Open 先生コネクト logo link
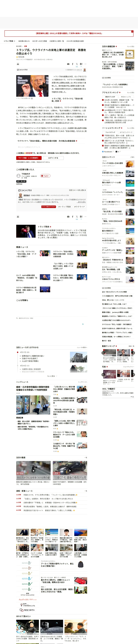Screen dimensions: 138x644 (x=27, y=610)
